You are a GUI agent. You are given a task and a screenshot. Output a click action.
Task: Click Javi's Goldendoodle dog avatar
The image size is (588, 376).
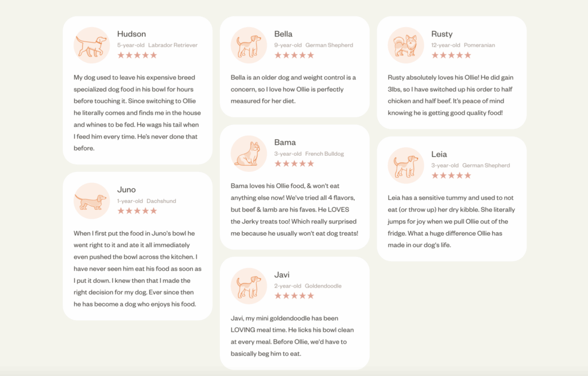[x=249, y=286]
